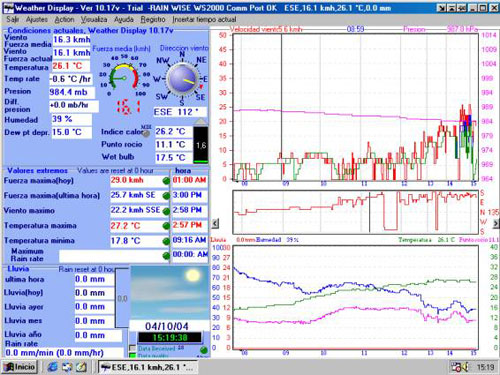Click the vertical bar gauge showing 1.6
The image size is (500, 375).
click(201, 145)
